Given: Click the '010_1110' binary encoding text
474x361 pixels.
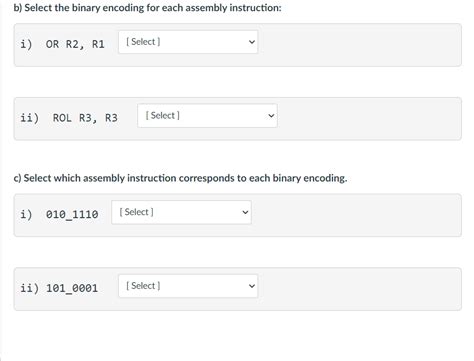Looking at the screenshot, I should point(72,214).
